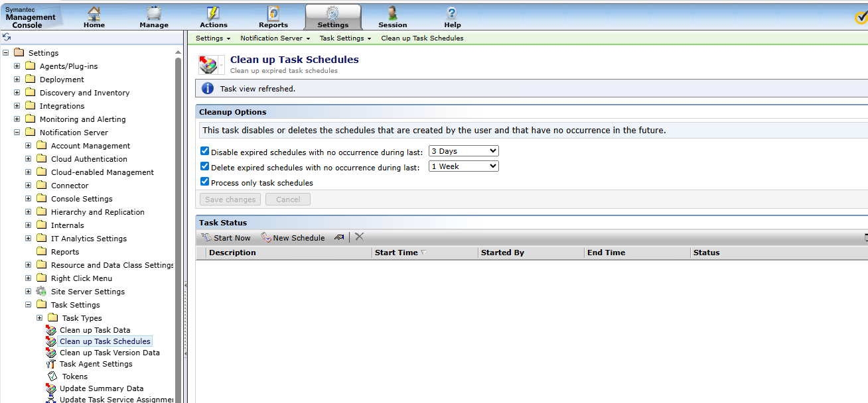Open the Reports icon
The height and width of the screenshot is (403, 868).
[273, 13]
